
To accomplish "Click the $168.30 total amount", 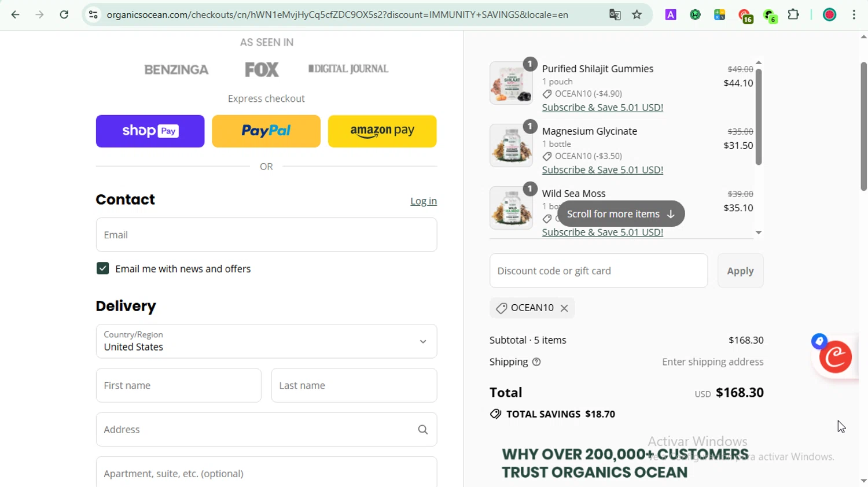I will coord(740,393).
